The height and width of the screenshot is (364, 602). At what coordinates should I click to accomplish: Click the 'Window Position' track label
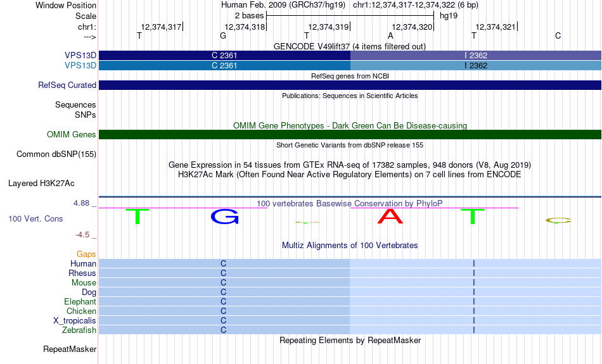click(x=66, y=5)
